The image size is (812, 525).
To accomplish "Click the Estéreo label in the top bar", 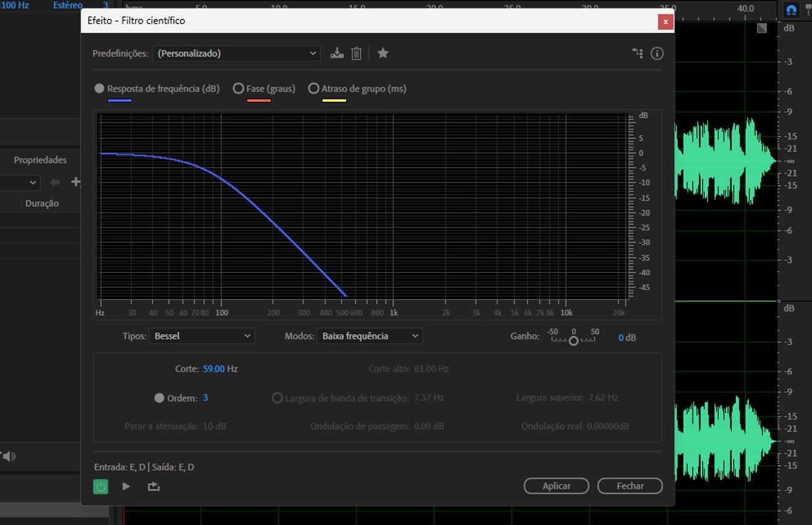I will (67, 6).
